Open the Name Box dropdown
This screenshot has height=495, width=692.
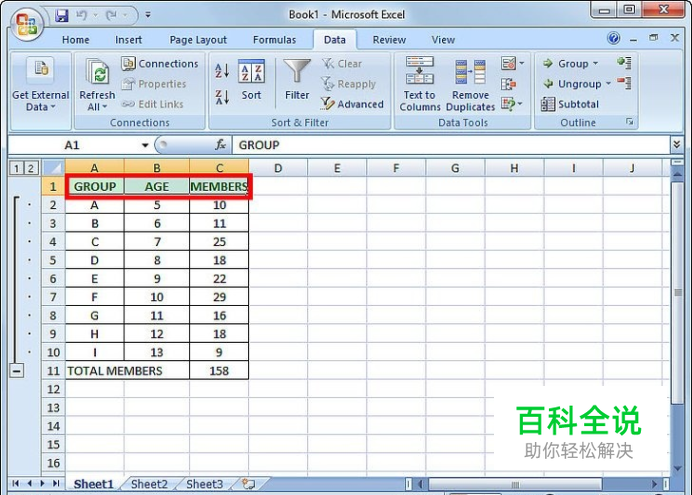pos(145,145)
